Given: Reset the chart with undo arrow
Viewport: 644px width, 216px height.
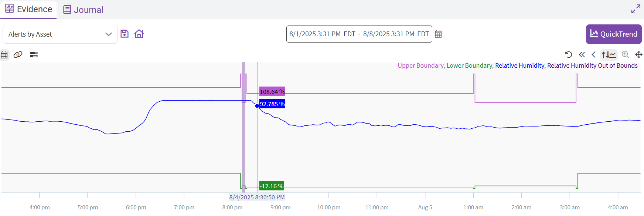Looking at the screenshot, I should (x=568, y=55).
